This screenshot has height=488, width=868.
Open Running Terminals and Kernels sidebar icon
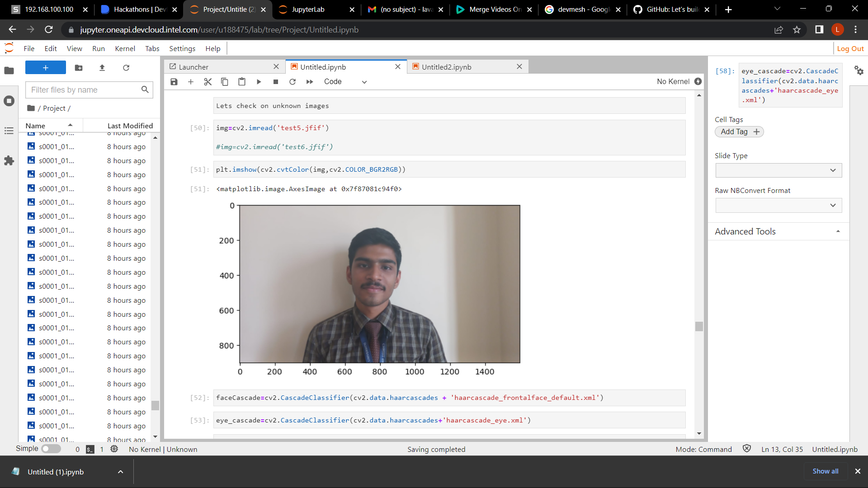point(9,101)
